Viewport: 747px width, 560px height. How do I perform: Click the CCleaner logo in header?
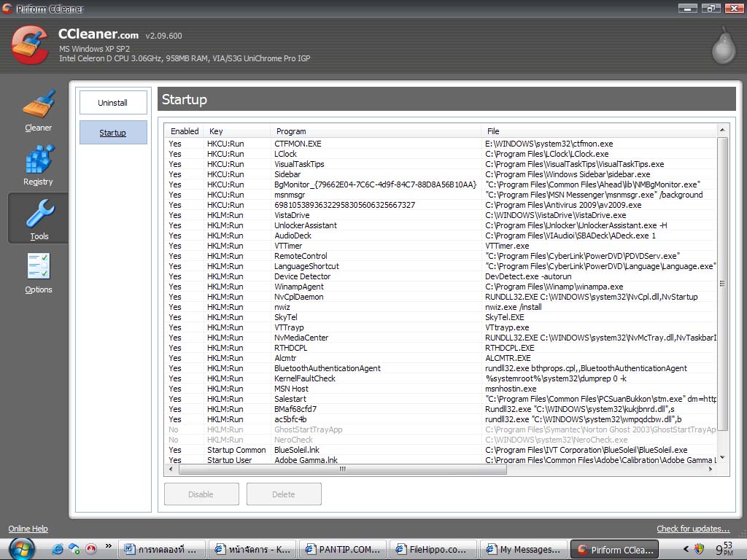click(31, 44)
